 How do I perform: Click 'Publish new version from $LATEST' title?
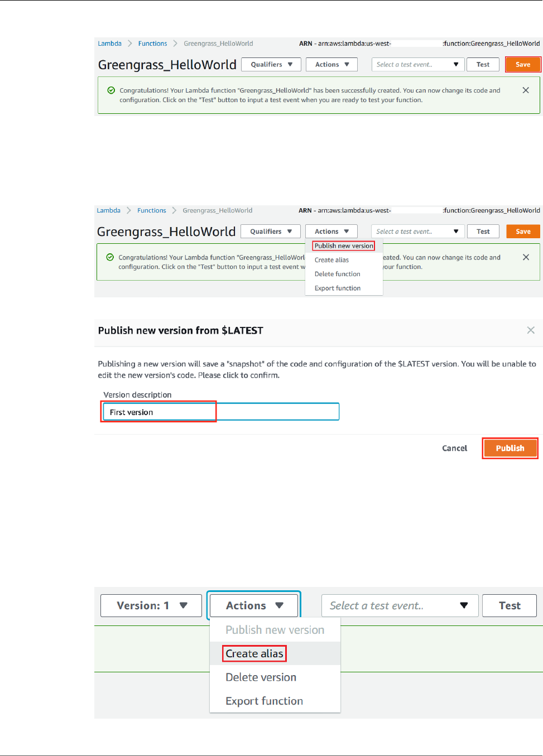point(180,330)
